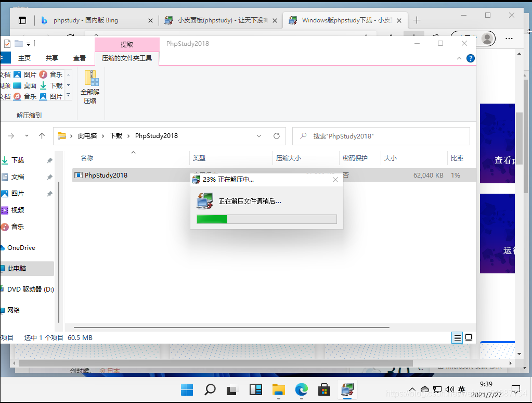The image size is (532, 403).
Task: Sort by the 密码保护 column header
Action: click(355, 158)
